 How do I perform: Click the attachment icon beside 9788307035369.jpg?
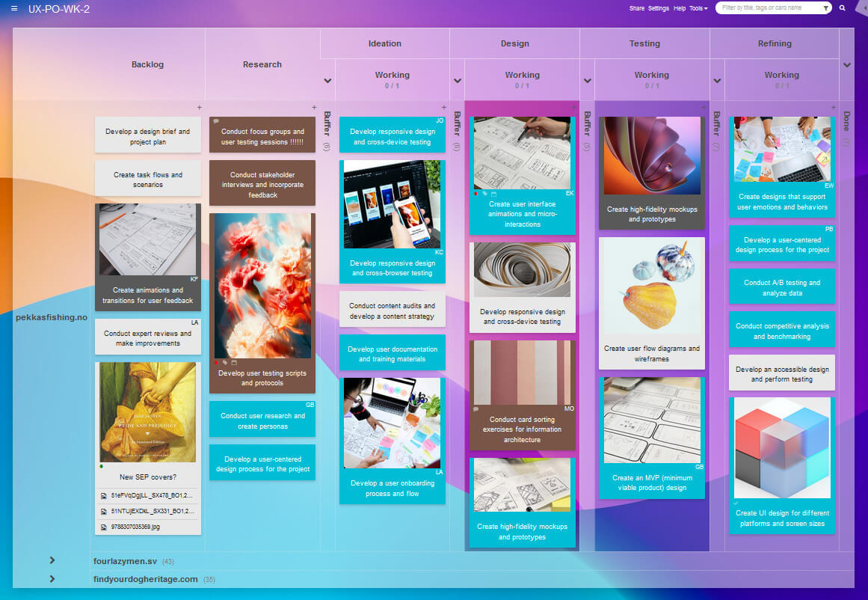(x=102, y=526)
